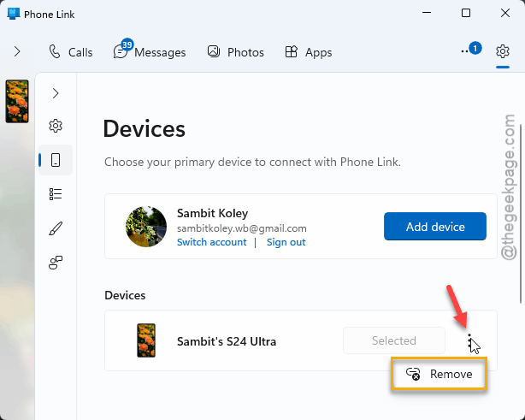Open General settings gear in sidebar
Image resolution: width=525 pixels, height=420 pixels.
56,126
